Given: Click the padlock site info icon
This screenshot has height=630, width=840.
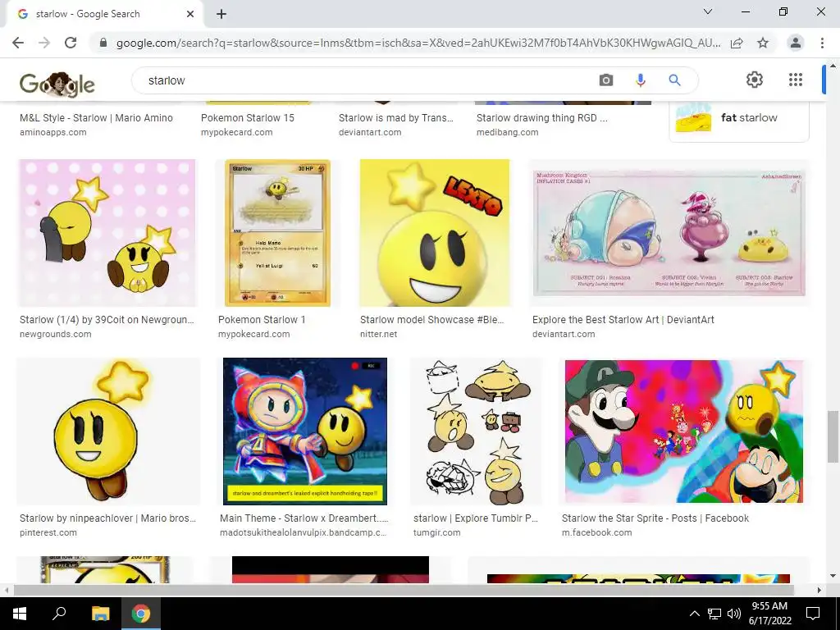Looking at the screenshot, I should tap(103, 43).
